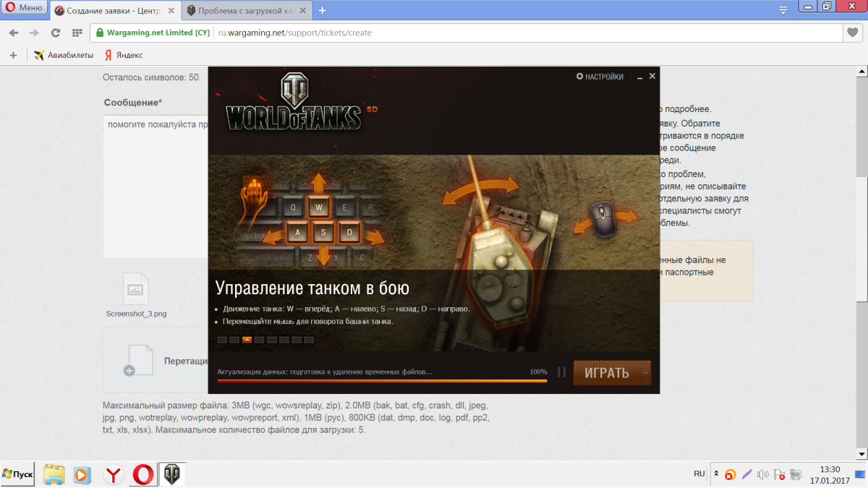Select the sixth tutorial slide indicator

point(284,339)
